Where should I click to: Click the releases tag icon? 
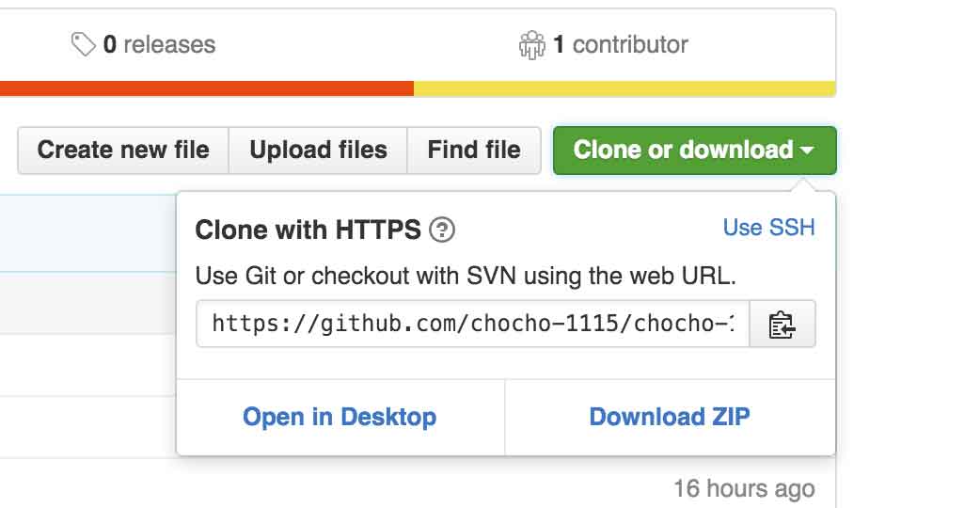click(x=83, y=44)
